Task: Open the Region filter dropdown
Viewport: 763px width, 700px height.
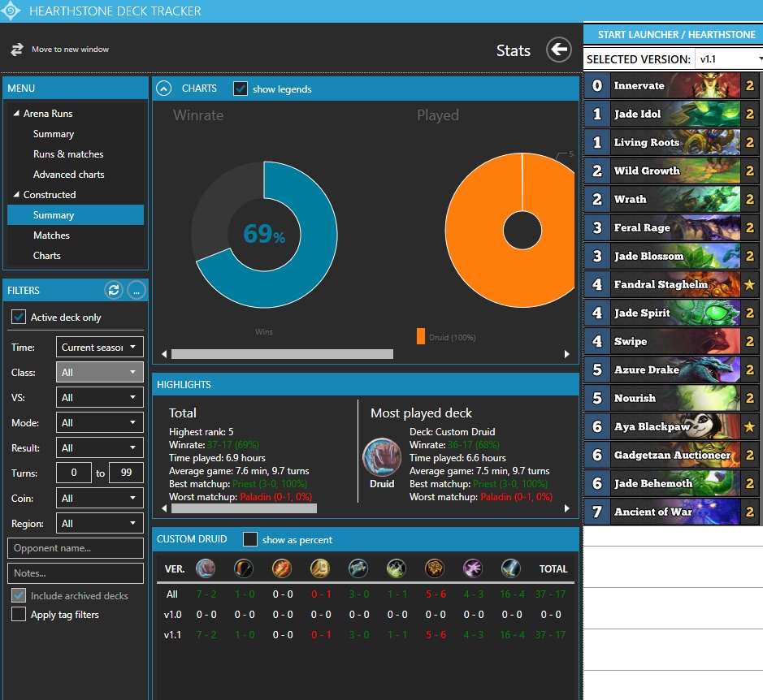Action: tap(100, 524)
